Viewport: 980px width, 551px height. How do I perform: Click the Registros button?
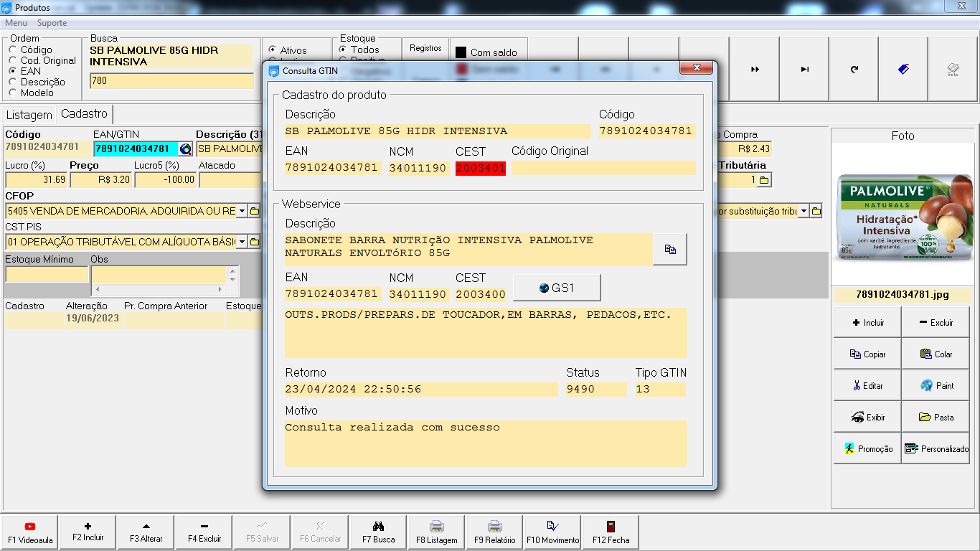(425, 48)
